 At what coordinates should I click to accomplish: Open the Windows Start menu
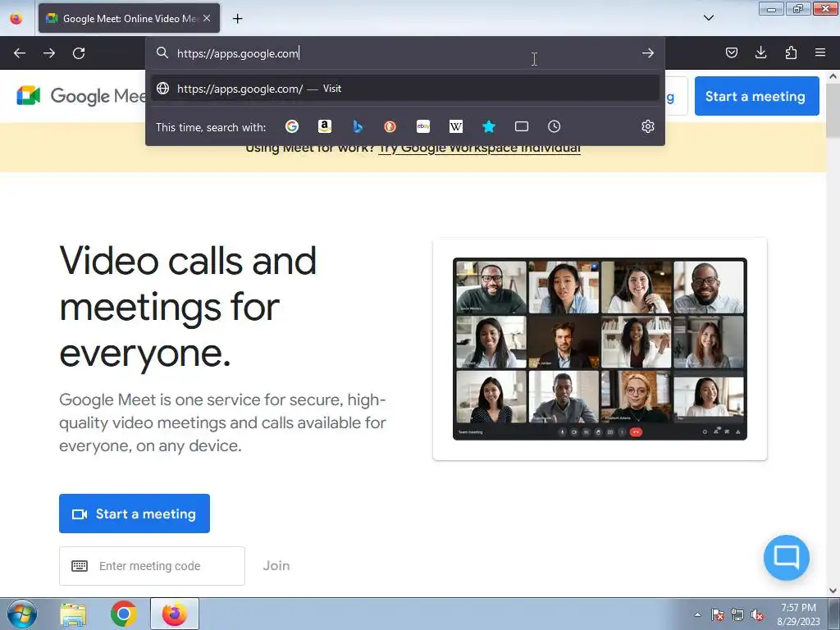(x=22, y=614)
